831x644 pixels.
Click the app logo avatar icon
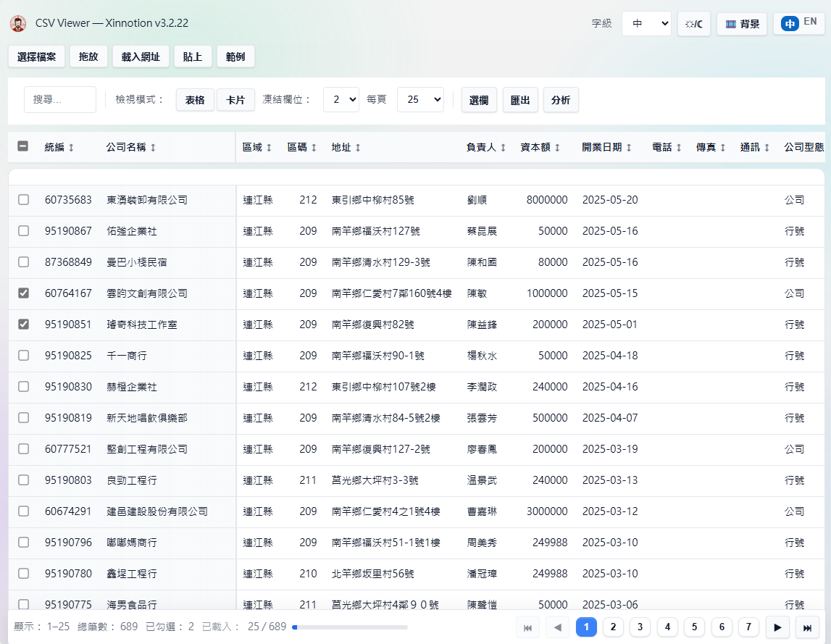[x=18, y=23]
